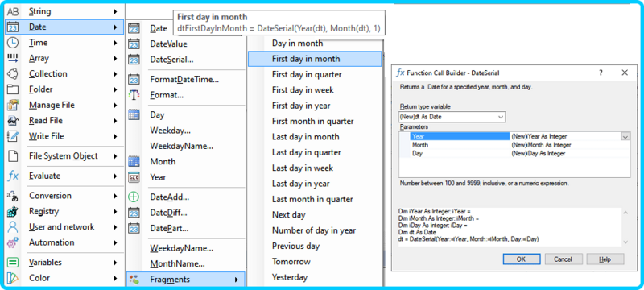Image resolution: width=644 pixels, height=290 pixels.
Task: Click the String menu icon
Action: [x=13, y=12]
